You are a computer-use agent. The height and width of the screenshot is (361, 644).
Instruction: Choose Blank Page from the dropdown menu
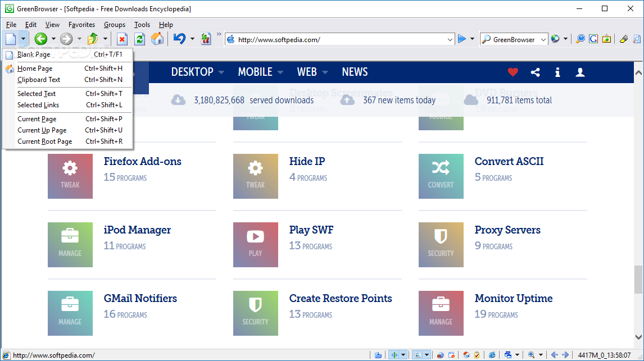(67, 54)
